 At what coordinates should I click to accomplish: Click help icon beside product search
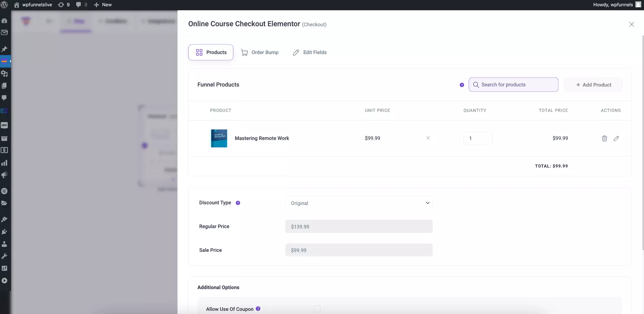coord(462,85)
